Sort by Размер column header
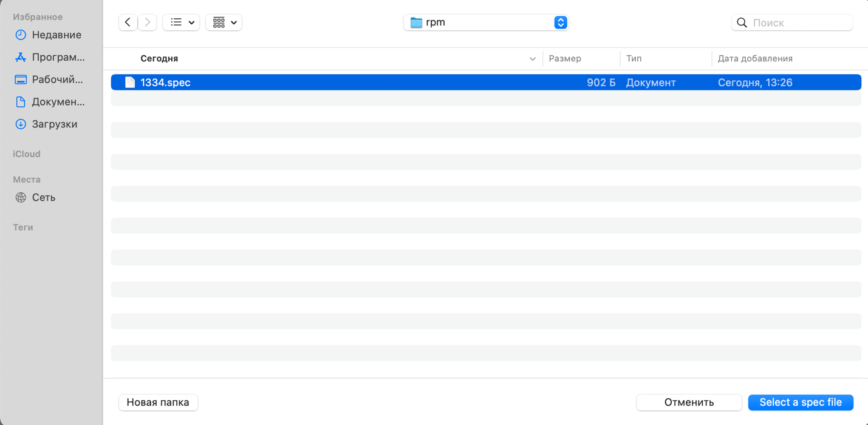This screenshot has height=425, width=868. coord(565,59)
